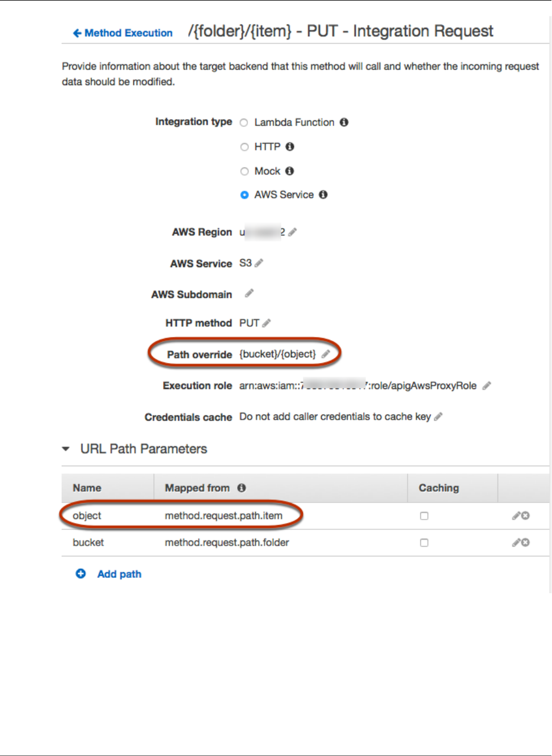Edit the AWS Region value

293,232
